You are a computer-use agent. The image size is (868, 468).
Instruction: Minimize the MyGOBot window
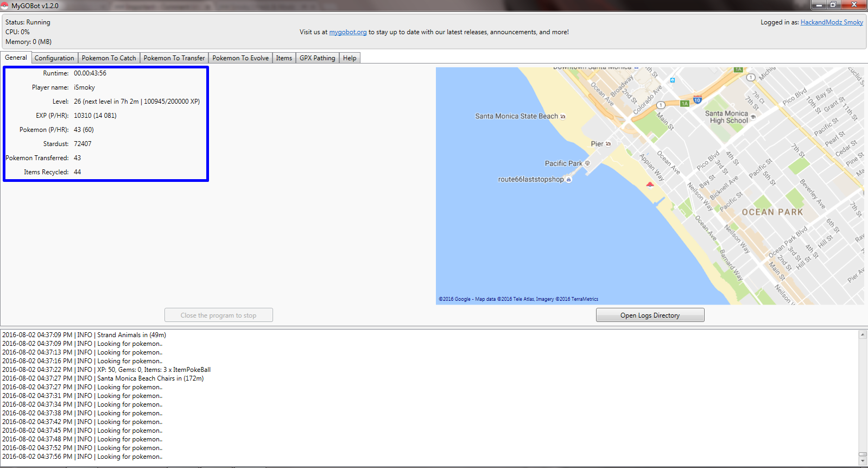click(820, 5)
